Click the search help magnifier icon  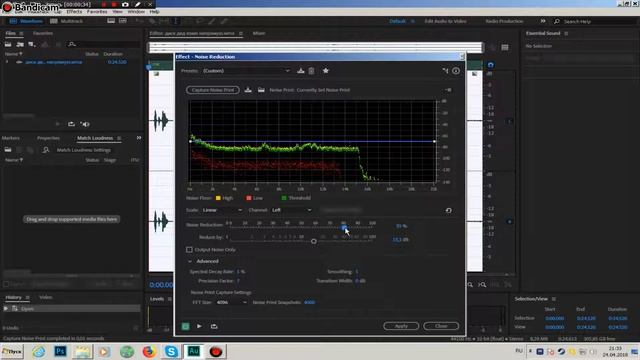(557, 21)
